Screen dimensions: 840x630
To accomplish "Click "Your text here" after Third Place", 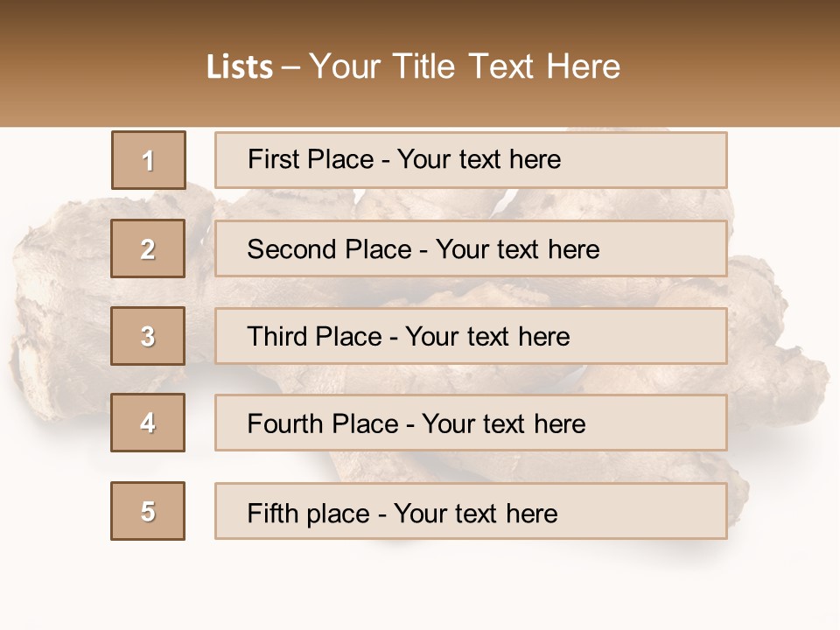I will [487, 337].
